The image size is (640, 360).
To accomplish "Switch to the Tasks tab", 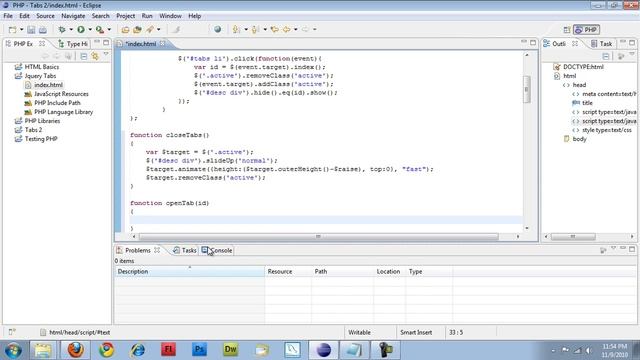I will 184,250.
